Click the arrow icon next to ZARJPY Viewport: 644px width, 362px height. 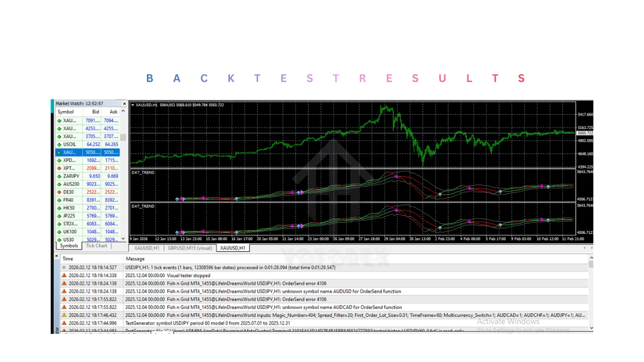59,176
